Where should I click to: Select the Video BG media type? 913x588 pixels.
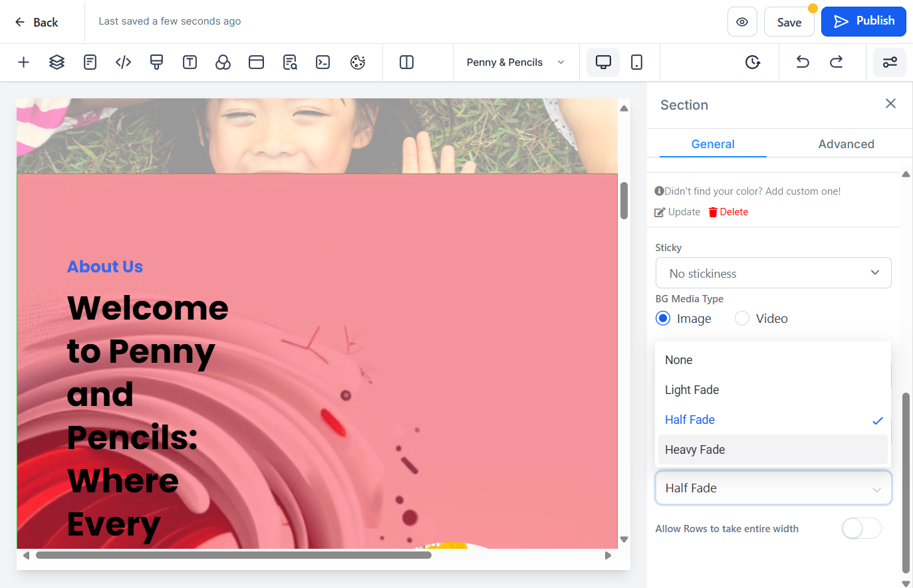click(x=742, y=318)
